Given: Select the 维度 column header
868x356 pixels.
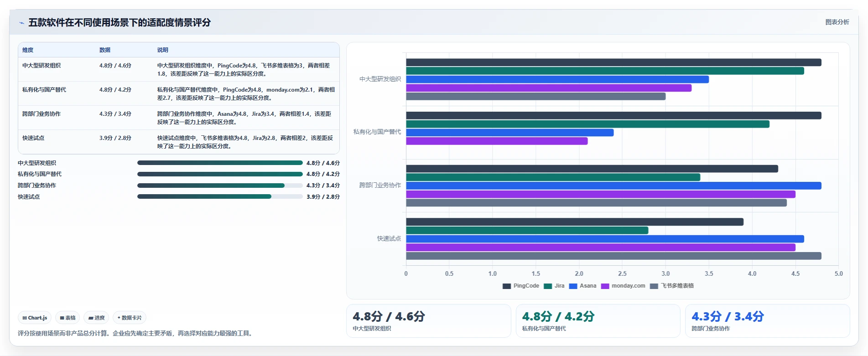Looking at the screenshot, I should 28,50.
